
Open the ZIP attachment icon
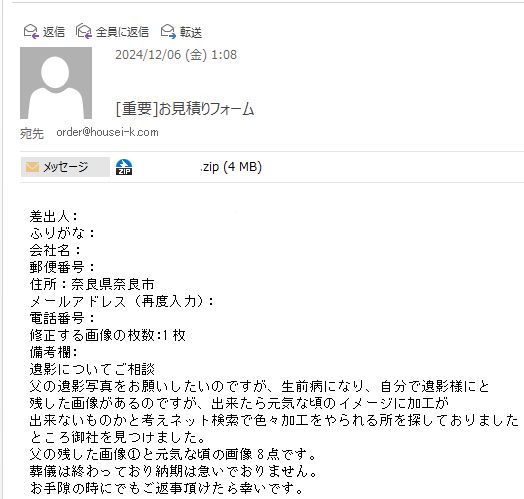click(124, 167)
